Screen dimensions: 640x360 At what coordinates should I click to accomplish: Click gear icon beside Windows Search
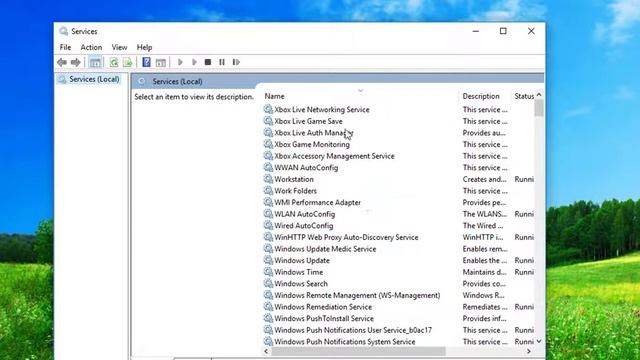(x=268, y=283)
